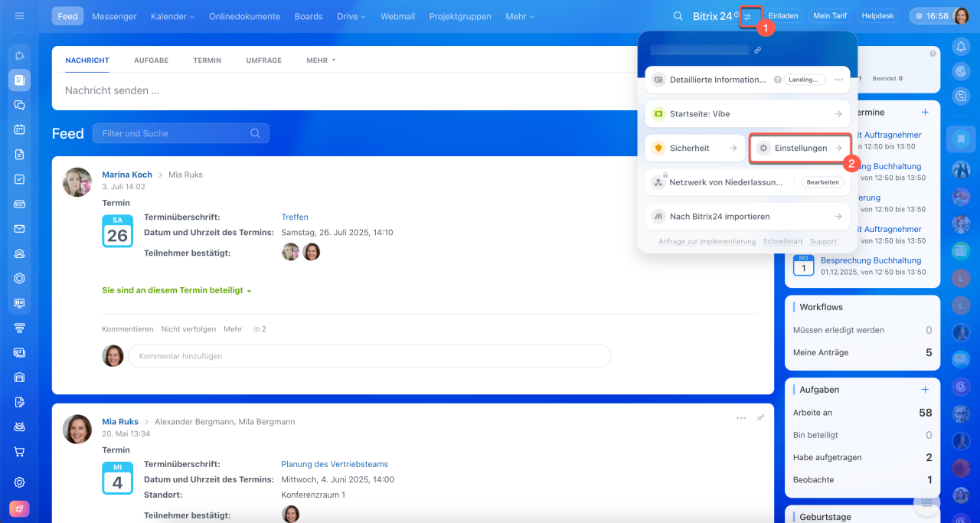Click the search magnifier in the header
Screen dimensions: 980x523
pyautogui.click(x=678, y=16)
